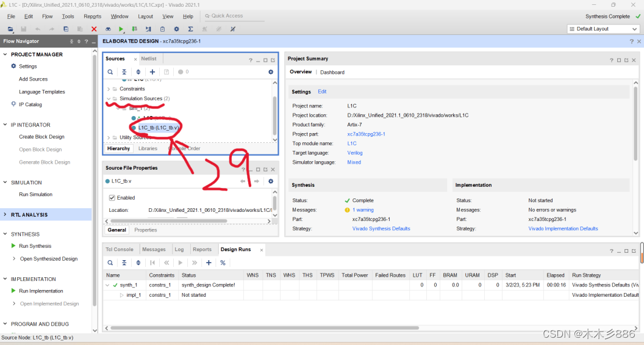The height and width of the screenshot is (345, 644).
Task: Switch to Properties tab in Source File Properties
Action: (146, 230)
